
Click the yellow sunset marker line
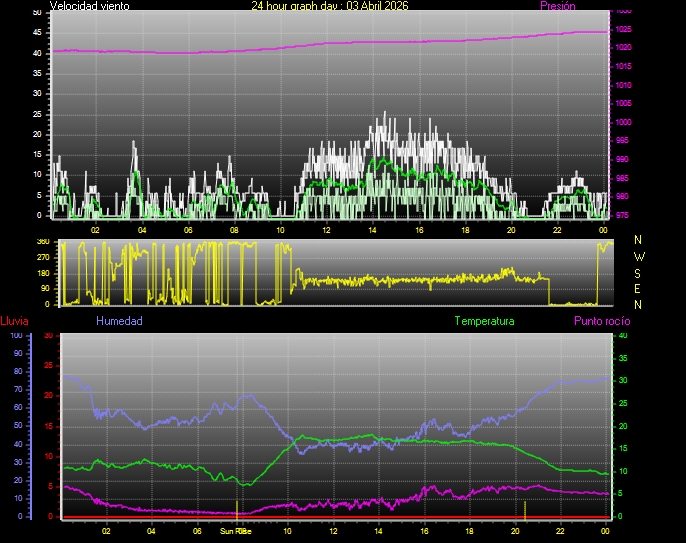tap(525, 509)
